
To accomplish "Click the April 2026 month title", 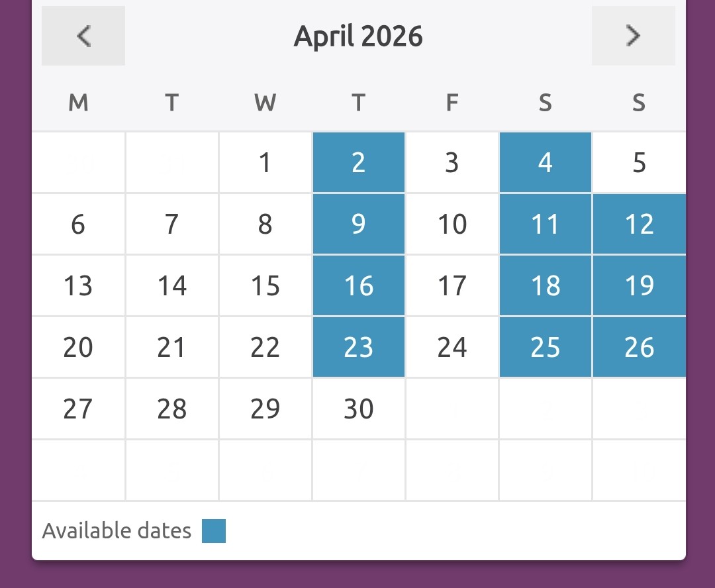I will tap(358, 36).
